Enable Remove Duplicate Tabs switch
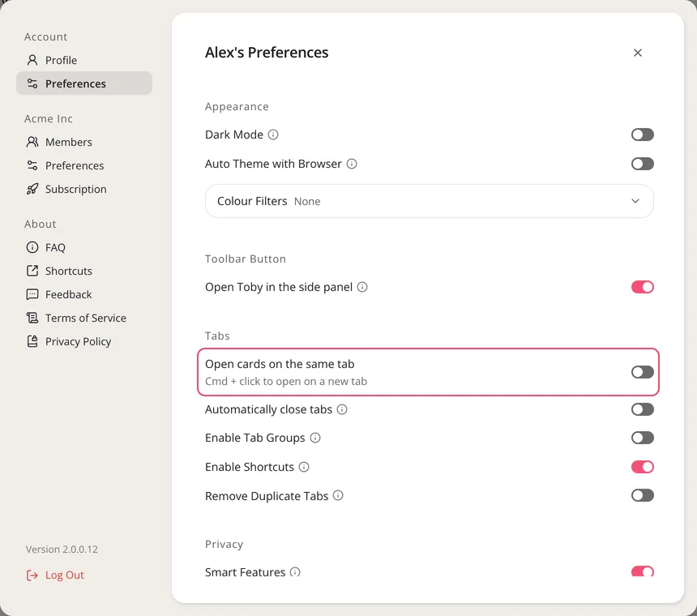Screen dimensions: 697x616 click(643, 495)
